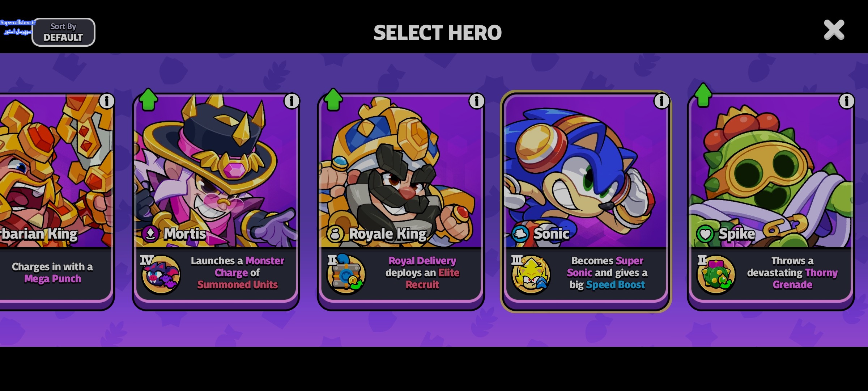The height and width of the screenshot is (391, 868).
Task: Open info for the Barbarian King card
Action: [x=107, y=101]
